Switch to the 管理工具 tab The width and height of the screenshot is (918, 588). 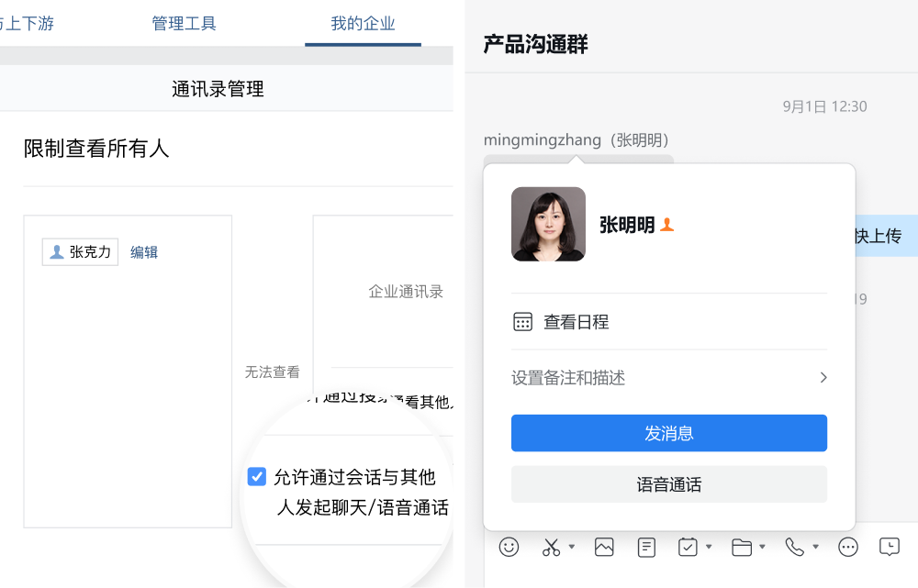[x=184, y=24]
